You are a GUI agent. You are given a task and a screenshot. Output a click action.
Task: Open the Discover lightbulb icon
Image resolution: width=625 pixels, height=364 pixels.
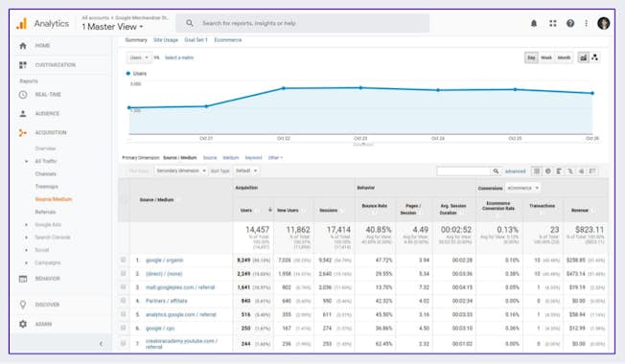23,305
